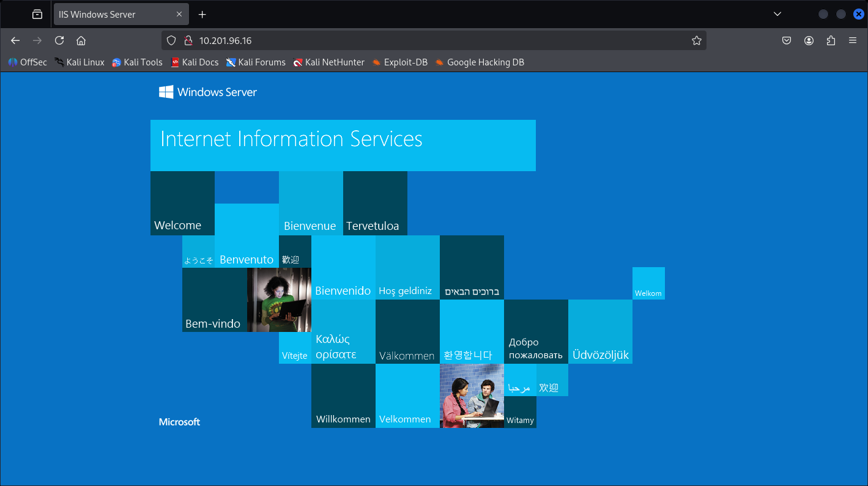Click the woman with laptop photo

pyautogui.click(x=279, y=300)
